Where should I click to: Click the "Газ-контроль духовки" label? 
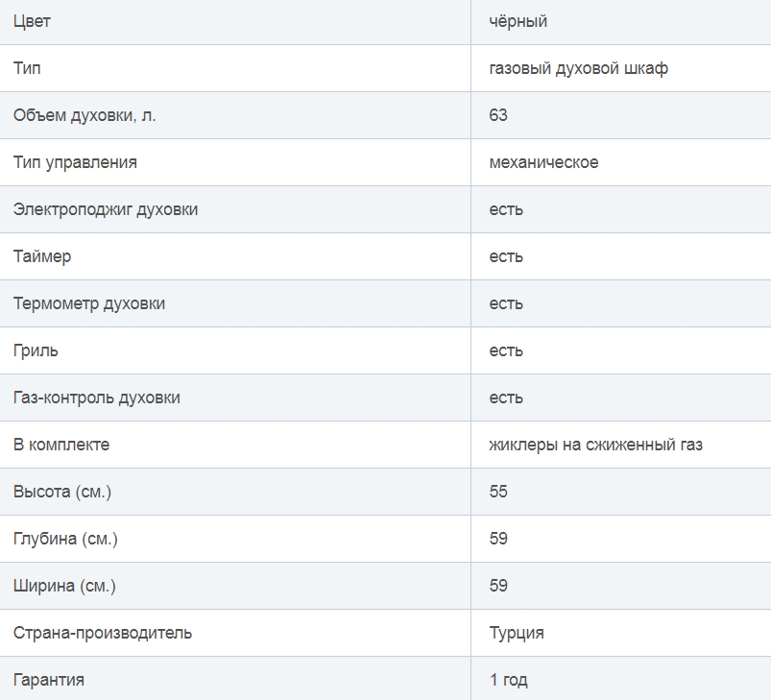pyautogui.click(x=97, y=398)
